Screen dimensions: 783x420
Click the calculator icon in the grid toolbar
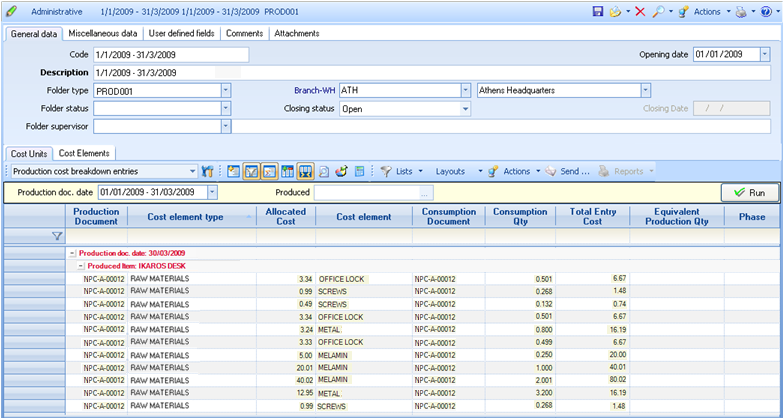(x=360, y=171)
